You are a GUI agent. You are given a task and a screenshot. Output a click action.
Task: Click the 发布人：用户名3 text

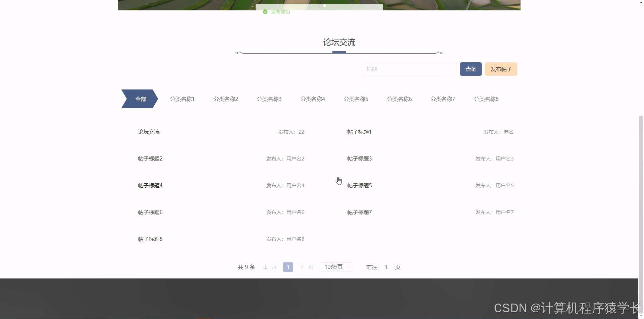pos(494,159)
